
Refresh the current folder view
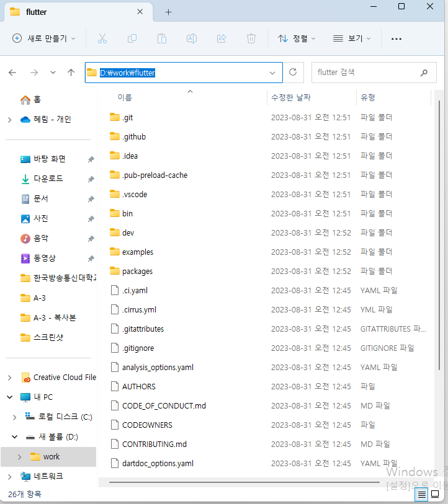point(292,72)
